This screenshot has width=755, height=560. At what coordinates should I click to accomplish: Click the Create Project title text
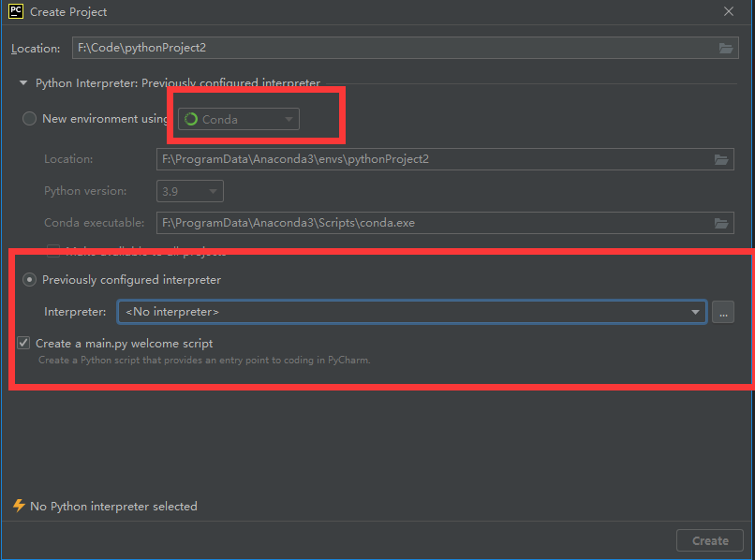68,12
